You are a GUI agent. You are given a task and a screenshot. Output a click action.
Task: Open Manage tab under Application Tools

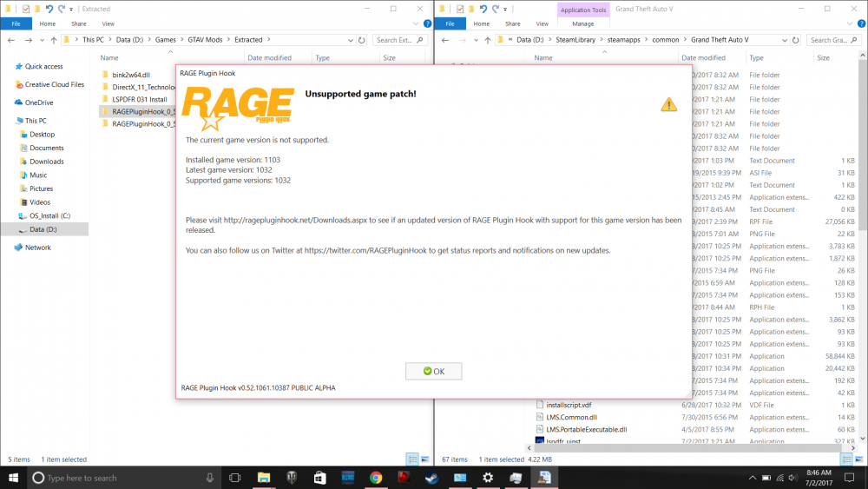(583, 23)
